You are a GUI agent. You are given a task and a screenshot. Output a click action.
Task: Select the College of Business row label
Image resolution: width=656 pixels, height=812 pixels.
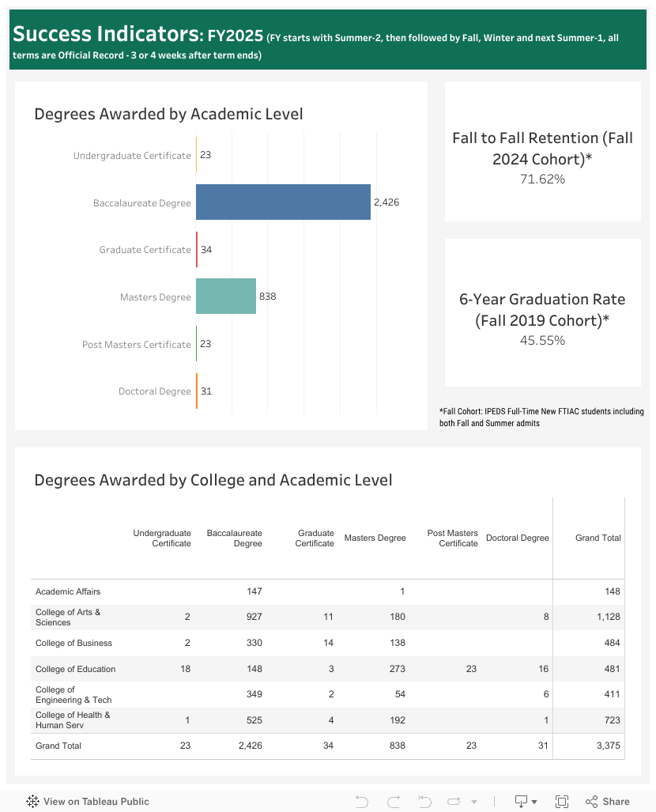[74, 643]
